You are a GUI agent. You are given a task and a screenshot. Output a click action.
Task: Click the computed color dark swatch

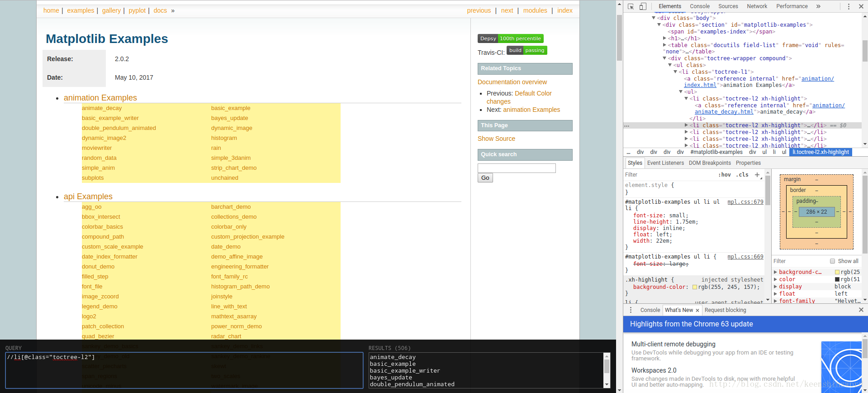coord(837,279)
